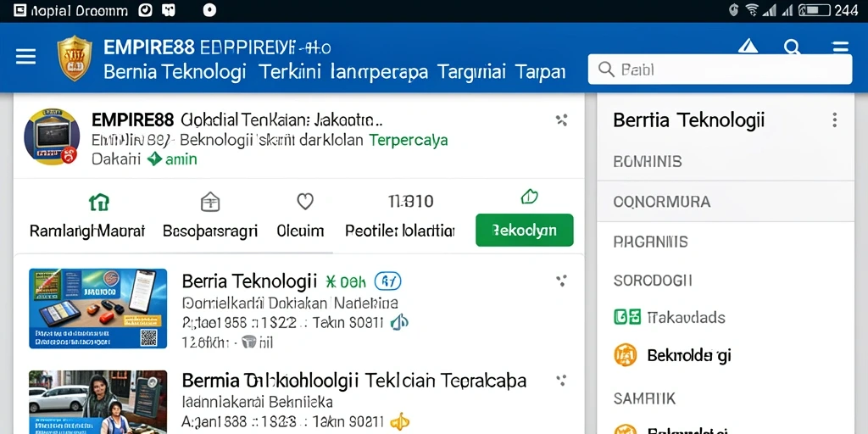Click the triangle alert icon in header
Screen dimensions: 868x434
click(748, 46)
